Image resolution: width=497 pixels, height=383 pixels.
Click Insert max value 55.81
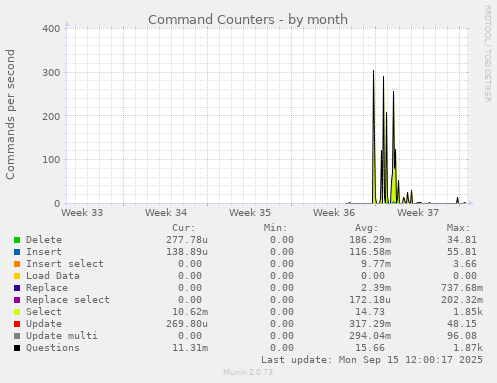(x=462, y=252)
